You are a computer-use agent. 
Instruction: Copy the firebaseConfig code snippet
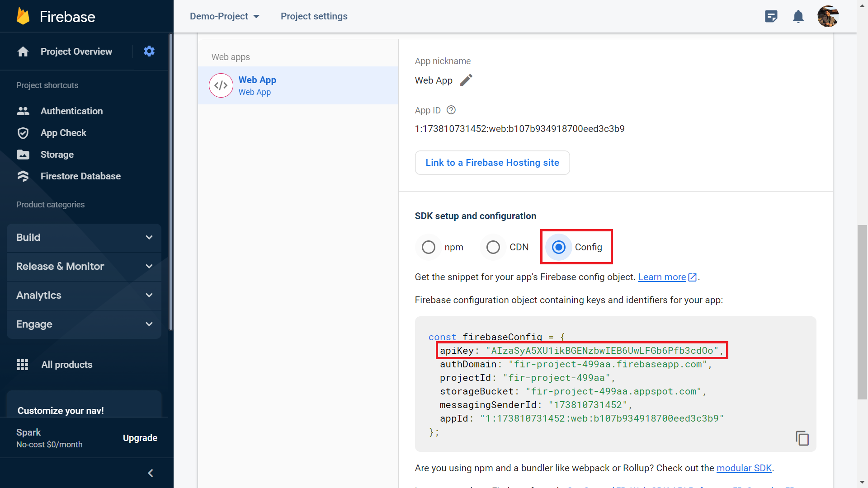click(802, 438)
